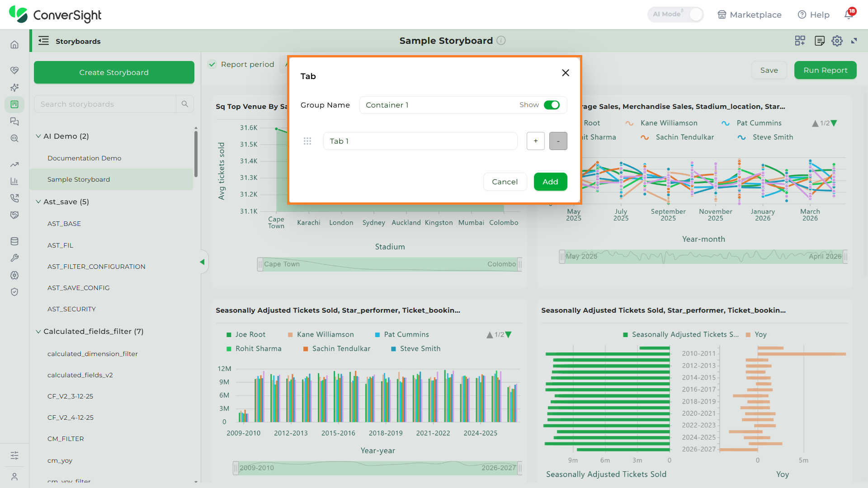Click the notifications bell icon
The height and width of the screenshot is (488, 868).
coord(849,14)
